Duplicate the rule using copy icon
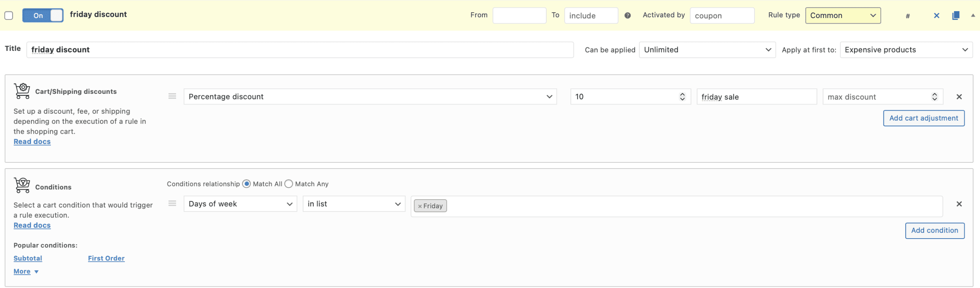The width and height of the screenshot is (980, 288). click(x=955, y=16)
